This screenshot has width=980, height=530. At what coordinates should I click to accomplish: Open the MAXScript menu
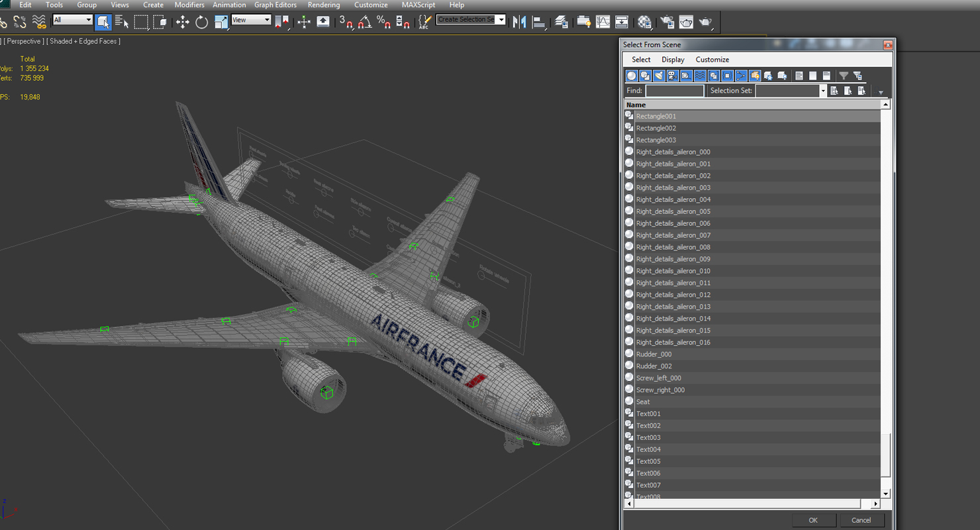[x=418, y=5]
